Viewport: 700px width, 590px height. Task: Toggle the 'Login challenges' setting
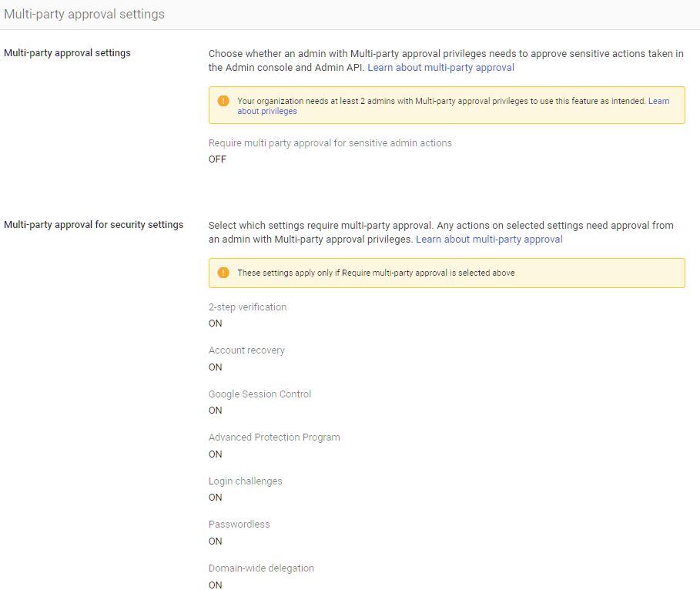pos(215,497)
